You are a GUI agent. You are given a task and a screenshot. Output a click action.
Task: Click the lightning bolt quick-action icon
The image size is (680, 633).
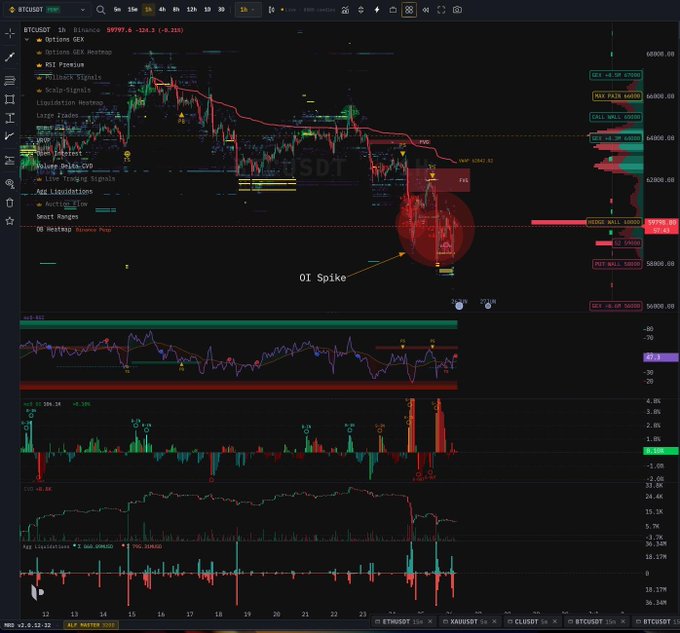click(377, 10)
